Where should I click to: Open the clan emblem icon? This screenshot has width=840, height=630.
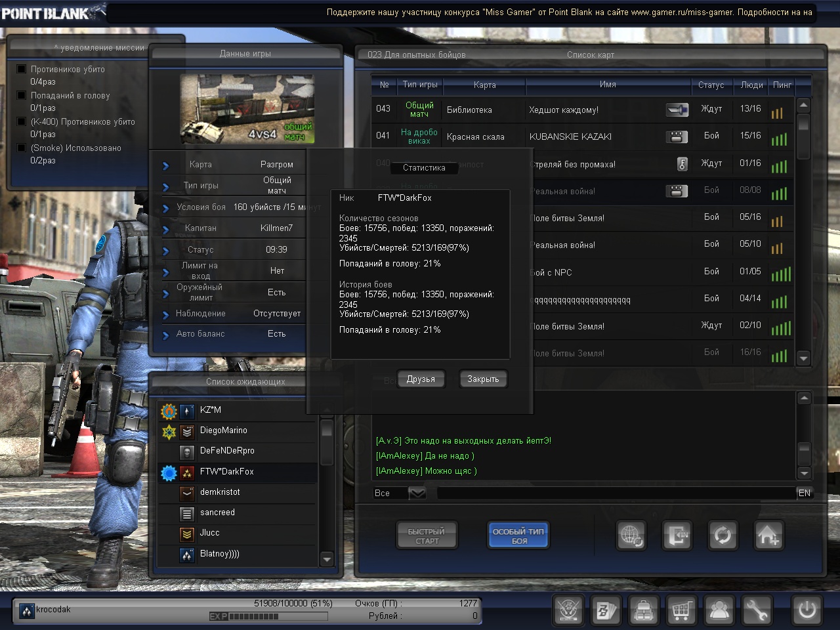click(568, 610)
